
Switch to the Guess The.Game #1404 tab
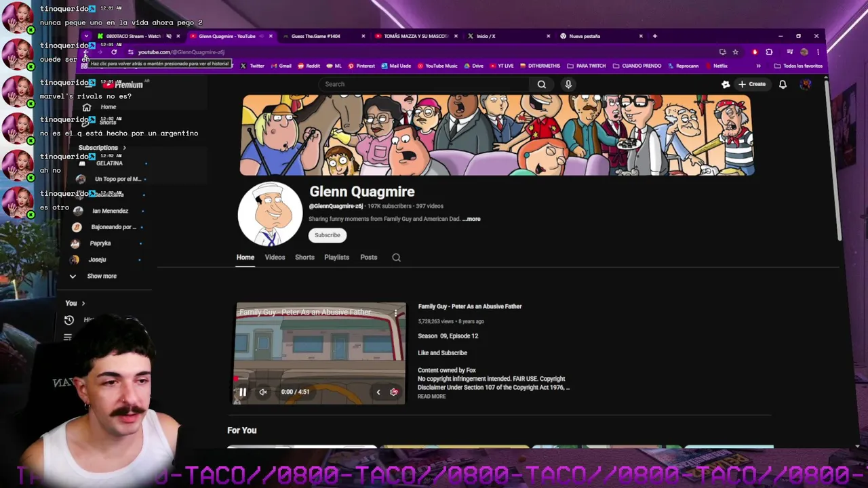pos(315,36)
